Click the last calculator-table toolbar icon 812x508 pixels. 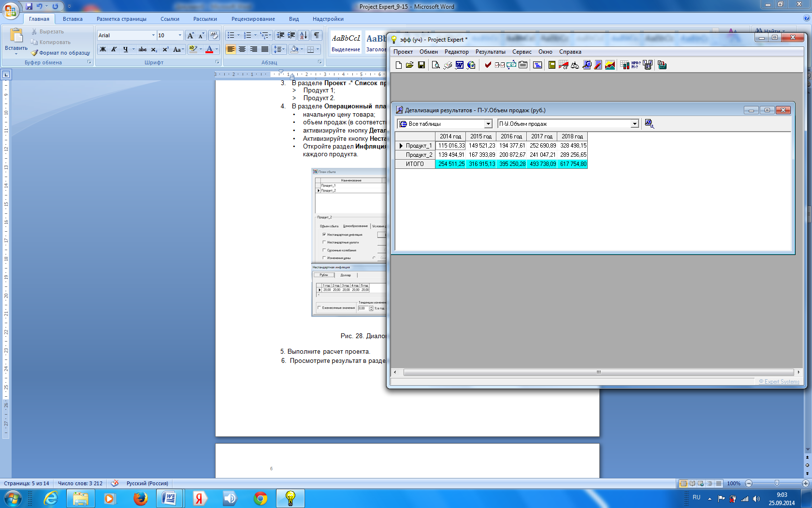coord(662,65)
